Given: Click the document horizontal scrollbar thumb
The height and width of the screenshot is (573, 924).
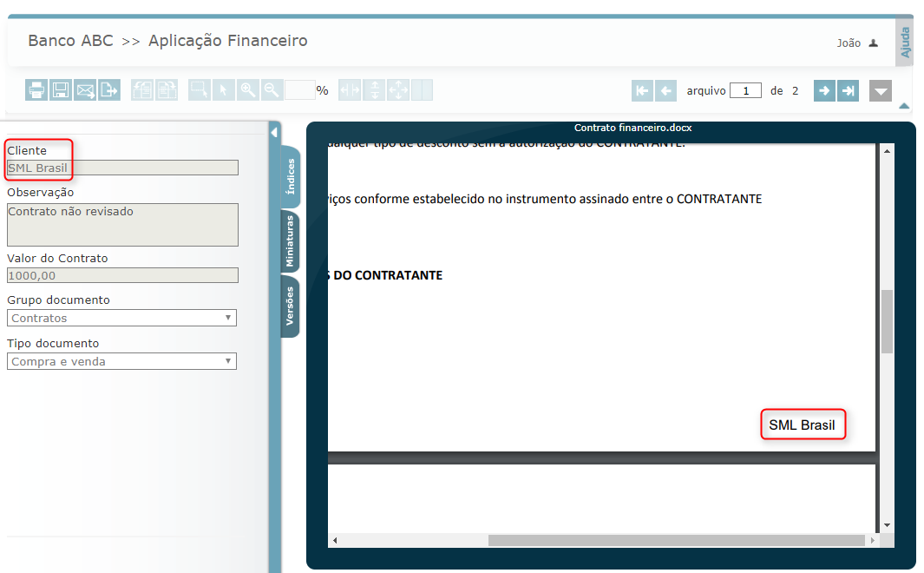Looking at the screenshot, I should click(677, 540).
